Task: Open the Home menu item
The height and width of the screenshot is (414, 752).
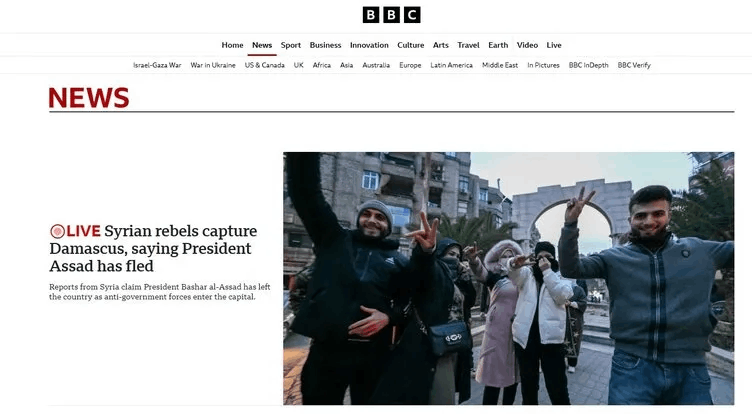Action: (232, 45)
